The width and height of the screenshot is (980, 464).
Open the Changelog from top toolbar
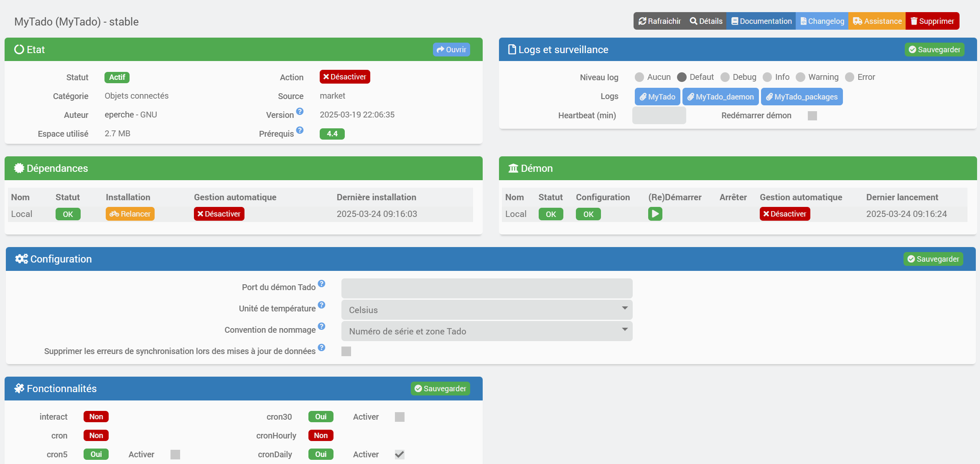822,21
